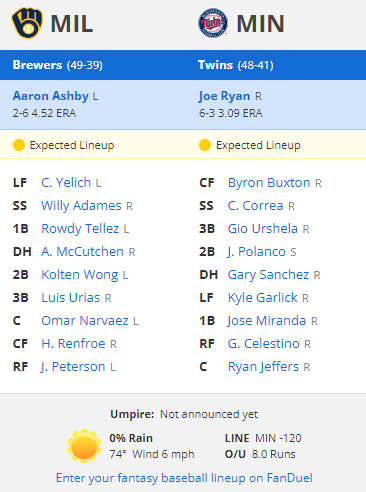
Task: Click Gary Sanchez player link
Action: tap(268, 275)
